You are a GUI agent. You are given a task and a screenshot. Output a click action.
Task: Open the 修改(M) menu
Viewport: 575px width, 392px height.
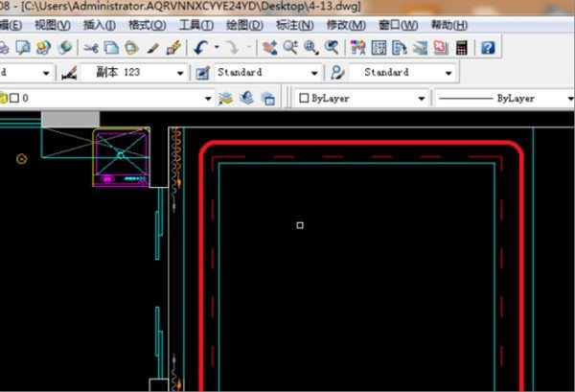click(x=345, y=24)
